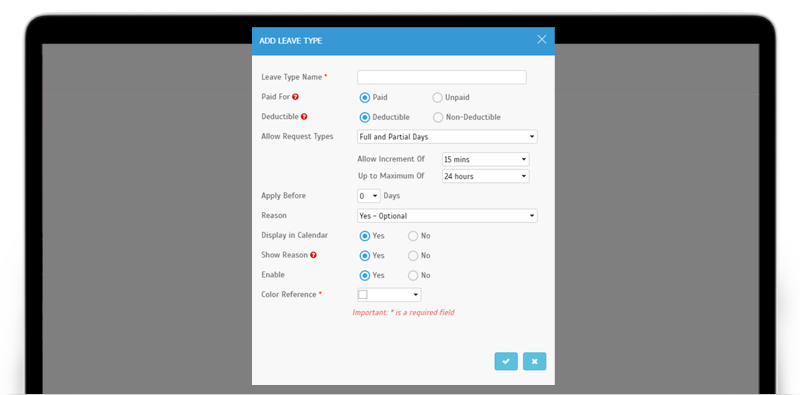Viewport: 800px width, 395px height.
Task: Click the Leave Type Name label
Action: [292, 77]
